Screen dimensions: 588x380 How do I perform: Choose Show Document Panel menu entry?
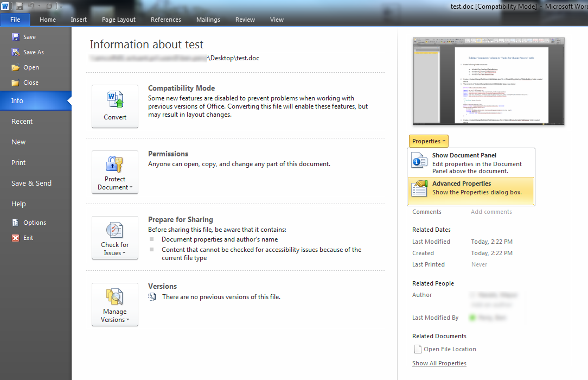click(471, 163)
